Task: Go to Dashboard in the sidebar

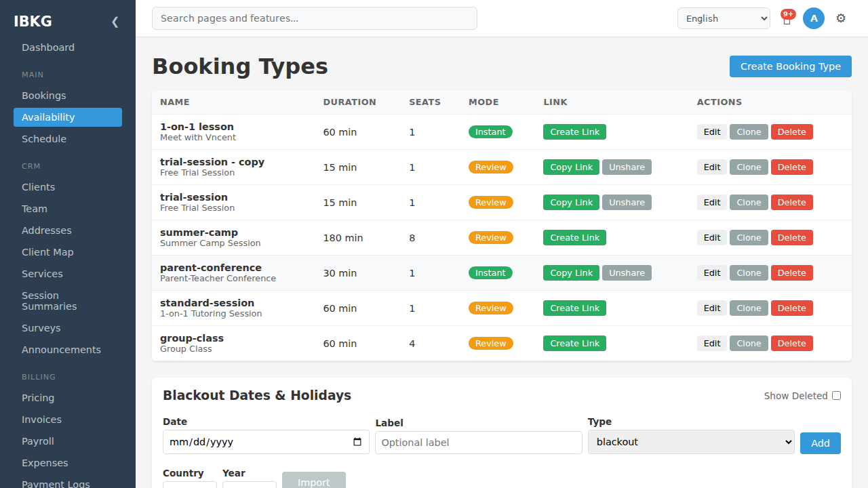Action: [x=68, y=47]
